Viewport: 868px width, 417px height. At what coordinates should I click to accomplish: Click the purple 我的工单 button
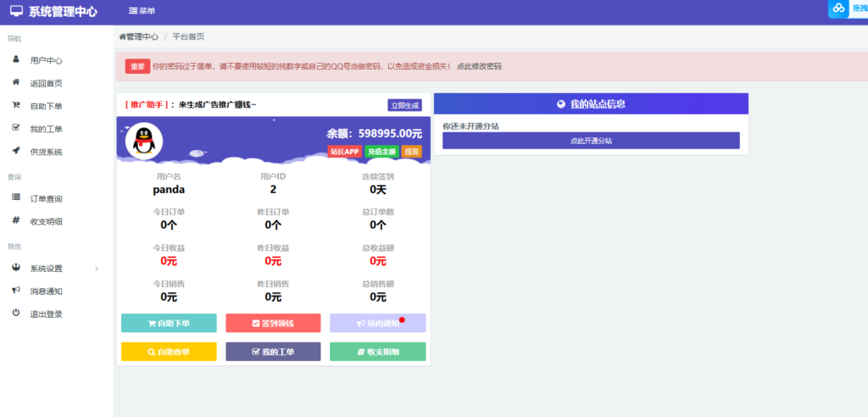click(x=273, y=352)
